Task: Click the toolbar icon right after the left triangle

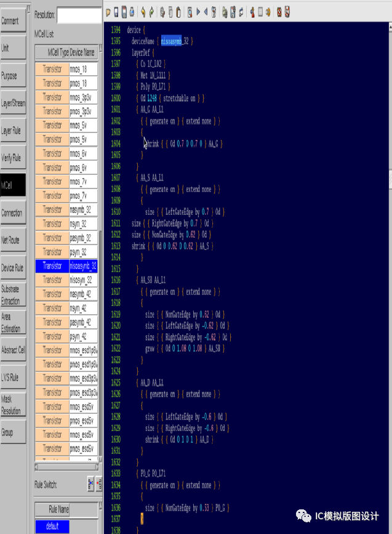Action: [214, 12]
